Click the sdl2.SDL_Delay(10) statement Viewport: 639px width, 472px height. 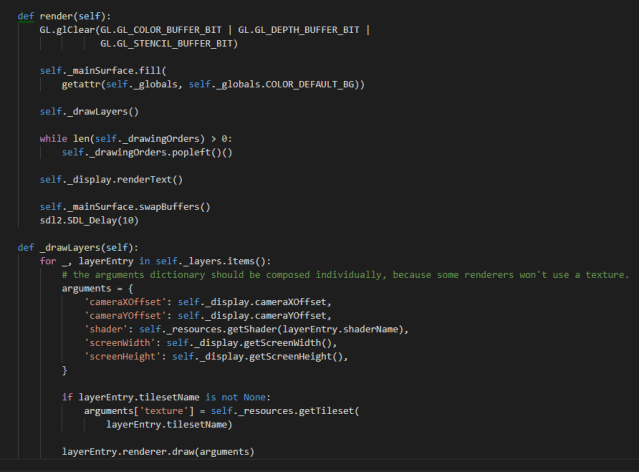point(89,219)
